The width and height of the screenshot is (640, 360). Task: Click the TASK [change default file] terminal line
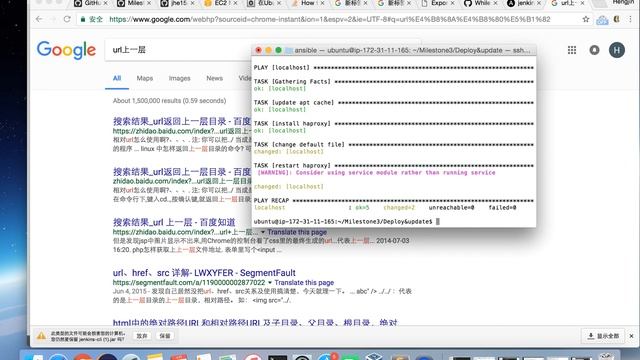pos(393,144)
